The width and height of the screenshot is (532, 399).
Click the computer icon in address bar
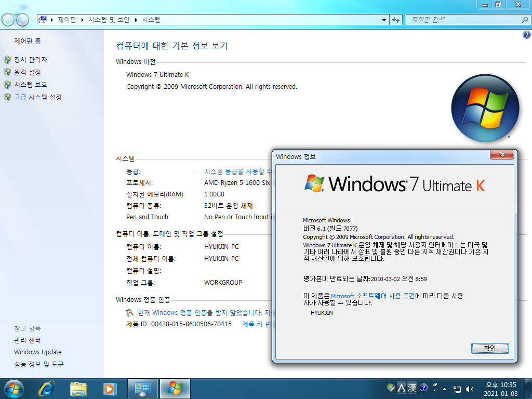tap(43, 20)
